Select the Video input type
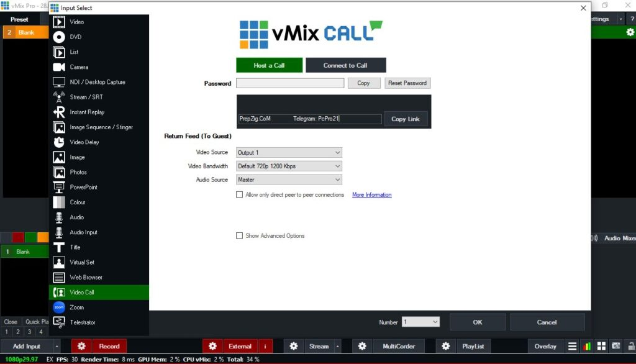 pos(99,22)
